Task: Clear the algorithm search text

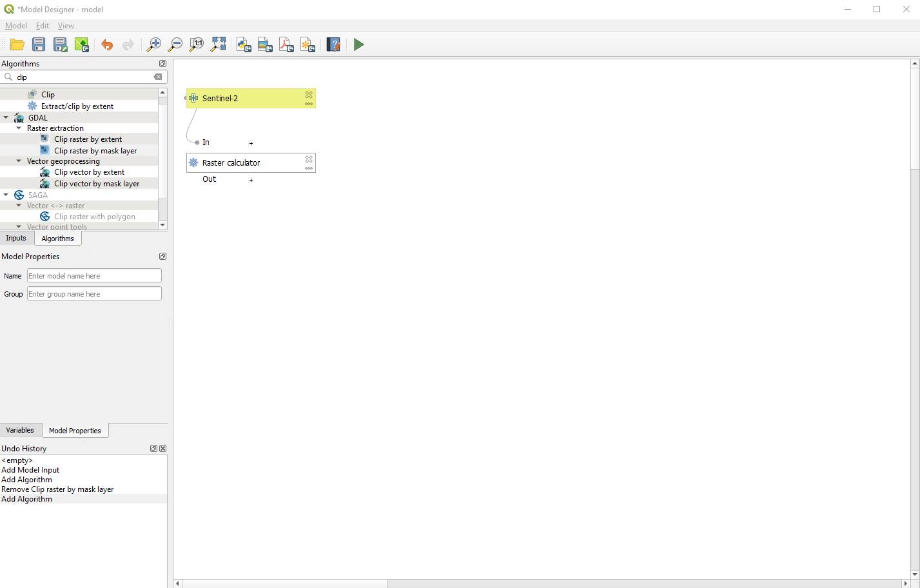Action: (158, 77)
